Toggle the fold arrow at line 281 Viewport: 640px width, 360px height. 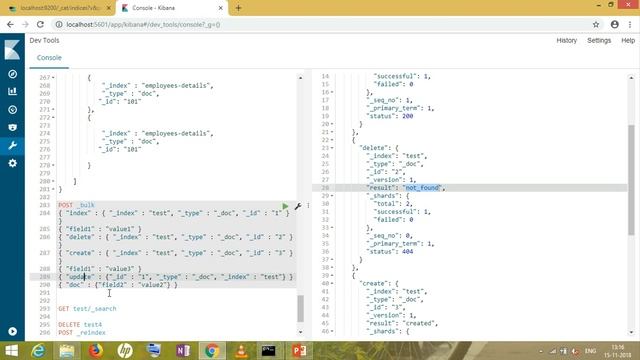point(53,189)
